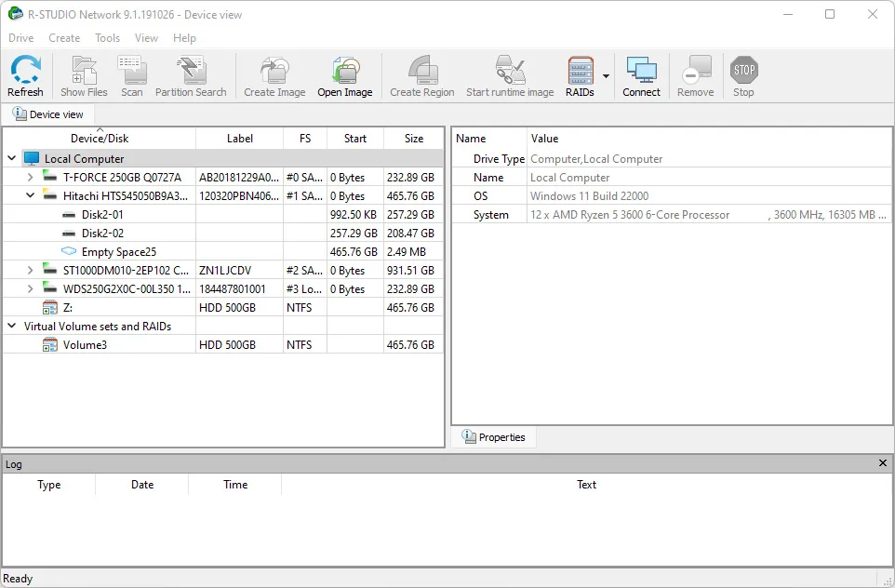The height and width of the screenshot is (588, 895).
Task: Select the Z: volume row
Action: point(222,308)
